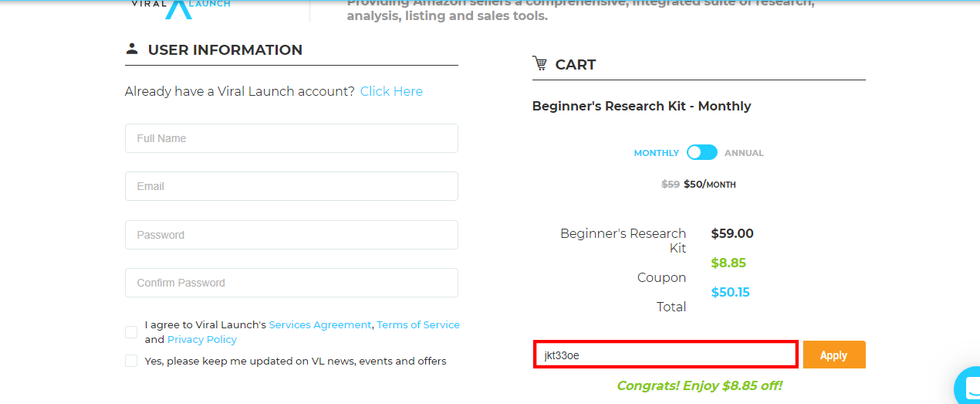The width and height of the screenshot is (980, 404).
Task: Focus the Full Name field
Action: click(x=291, y=138)
